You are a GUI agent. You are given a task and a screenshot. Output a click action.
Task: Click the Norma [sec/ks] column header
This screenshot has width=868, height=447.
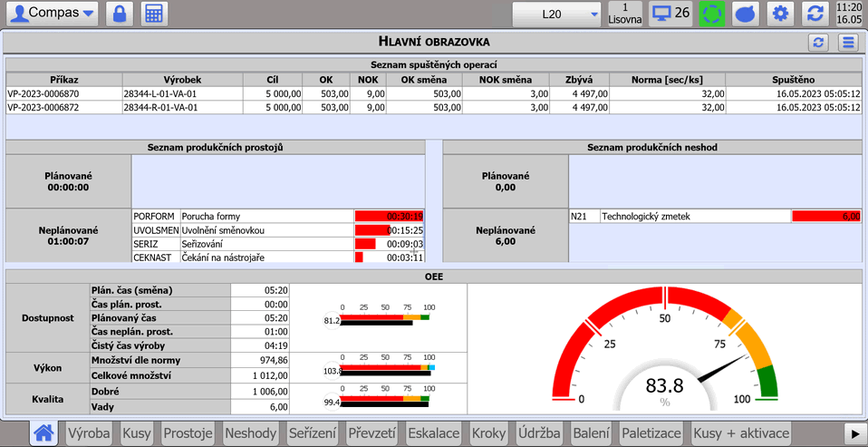coord(667,80)
